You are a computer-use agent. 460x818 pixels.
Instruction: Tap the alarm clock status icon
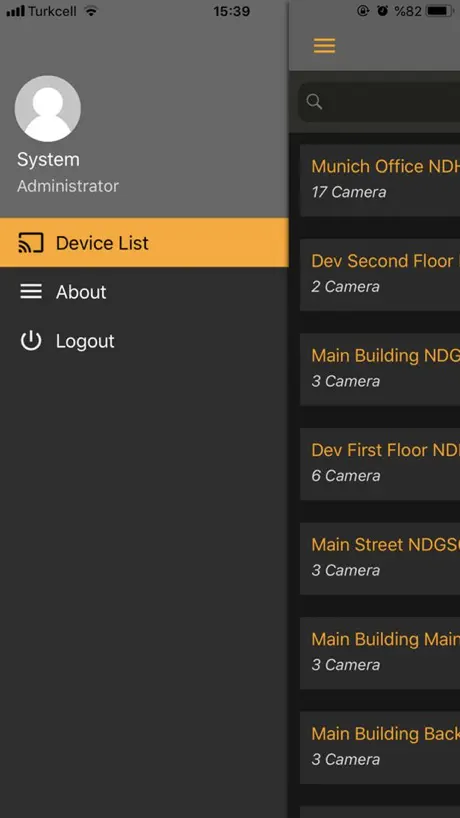(383, 11)
